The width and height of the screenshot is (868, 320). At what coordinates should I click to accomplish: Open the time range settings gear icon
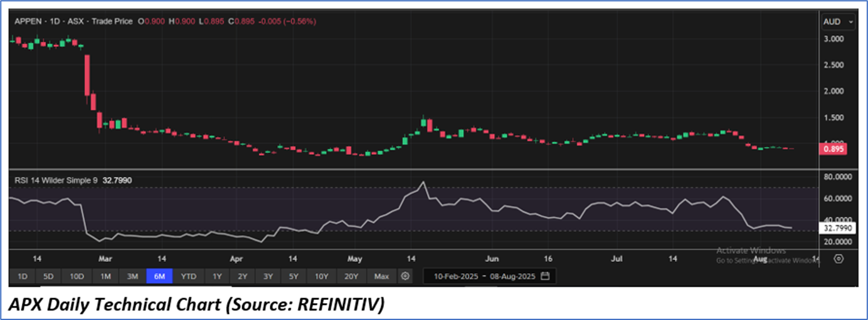point(405,276)
